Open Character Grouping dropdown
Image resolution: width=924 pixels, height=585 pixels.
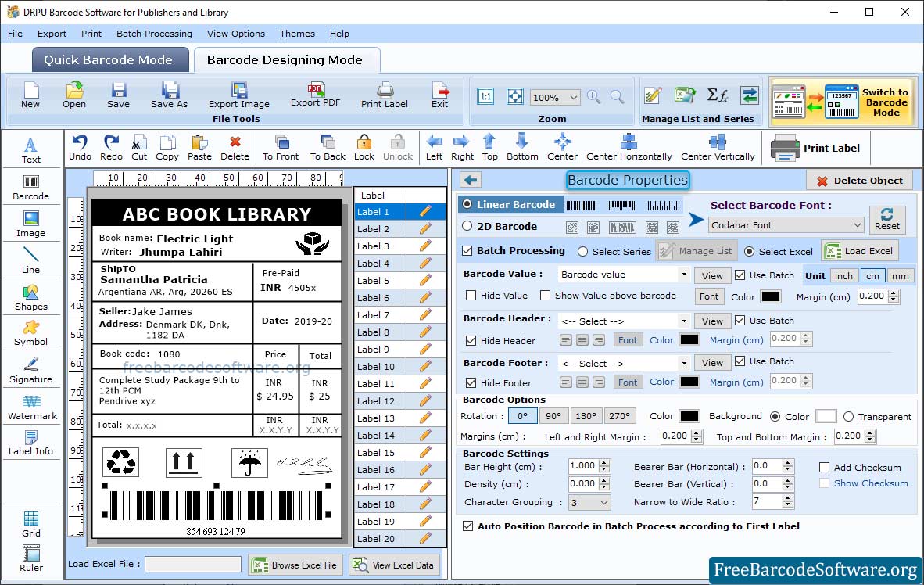point(589,502)
